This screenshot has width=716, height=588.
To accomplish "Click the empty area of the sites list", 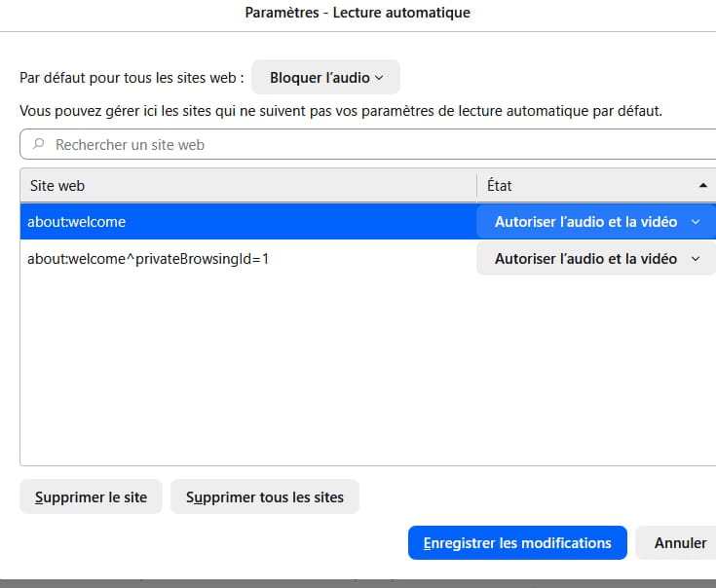I will 360,380.
